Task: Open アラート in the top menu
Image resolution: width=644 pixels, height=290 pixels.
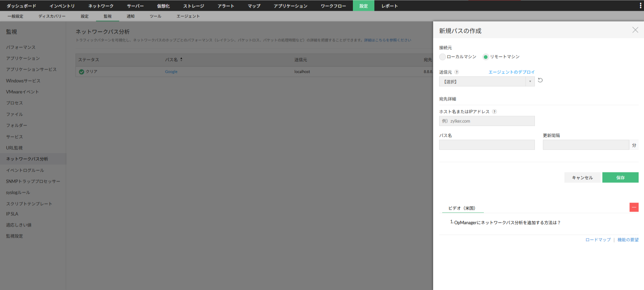Action: pos(226,6)
